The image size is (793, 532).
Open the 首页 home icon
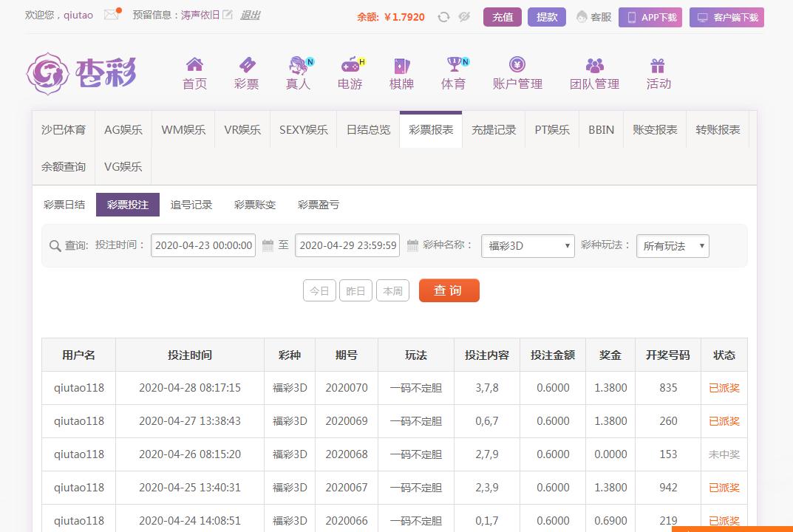click(x=194, y=65)
